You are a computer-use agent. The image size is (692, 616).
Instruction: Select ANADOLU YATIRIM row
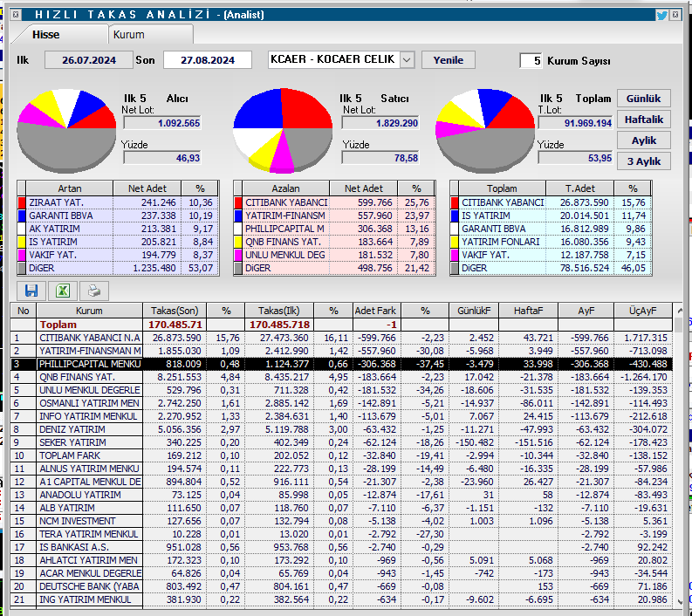click(x=341, y=495)
